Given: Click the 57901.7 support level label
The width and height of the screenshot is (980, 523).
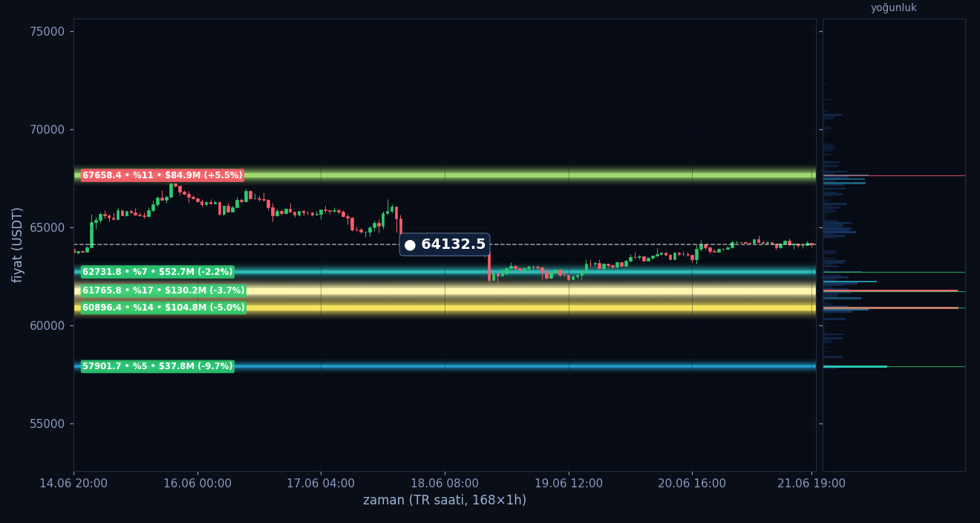Looking at the screenshot, I should 157,366.
